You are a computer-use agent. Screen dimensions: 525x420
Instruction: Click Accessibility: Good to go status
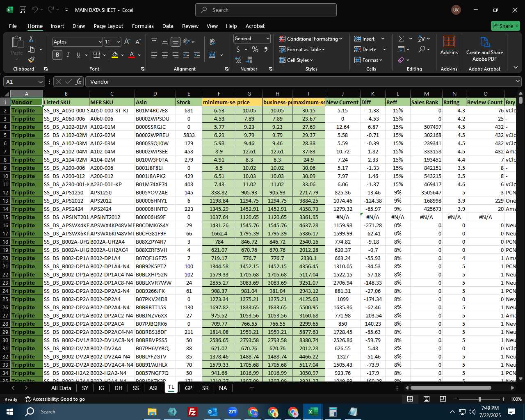(55, 399)
